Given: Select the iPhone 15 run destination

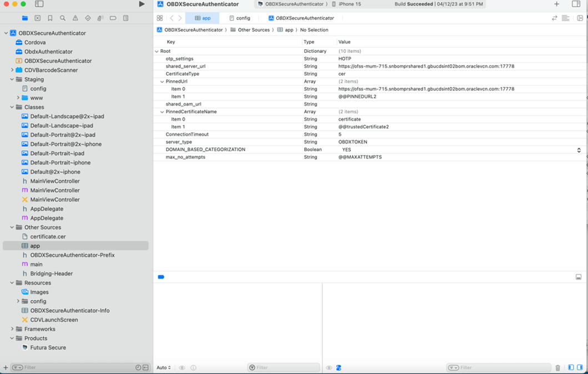Looking at the screenshot, I should tap(346, 4).
